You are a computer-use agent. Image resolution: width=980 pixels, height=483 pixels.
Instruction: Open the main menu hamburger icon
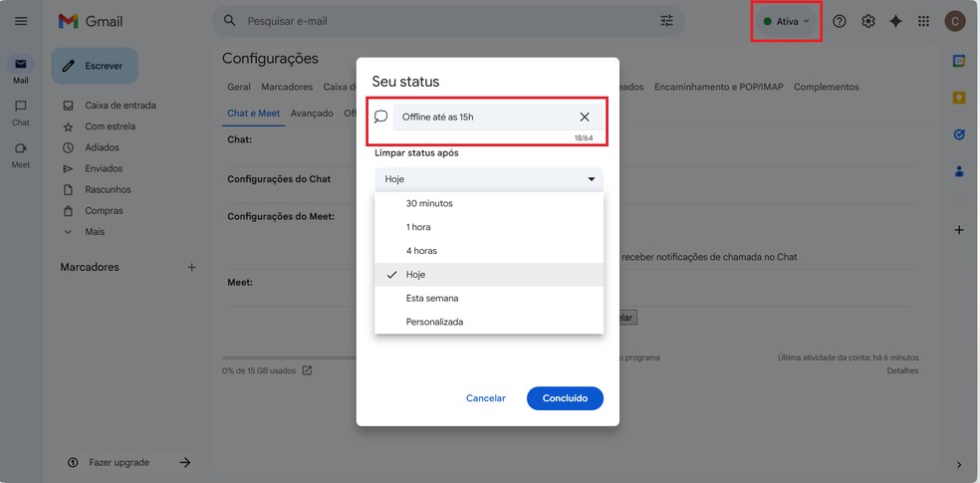tap(21, 21)
